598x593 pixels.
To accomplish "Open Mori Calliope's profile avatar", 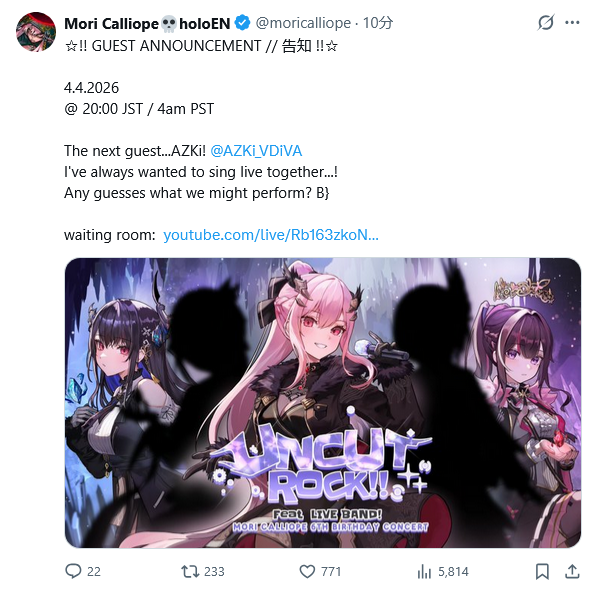I will [x=36, y=32].
